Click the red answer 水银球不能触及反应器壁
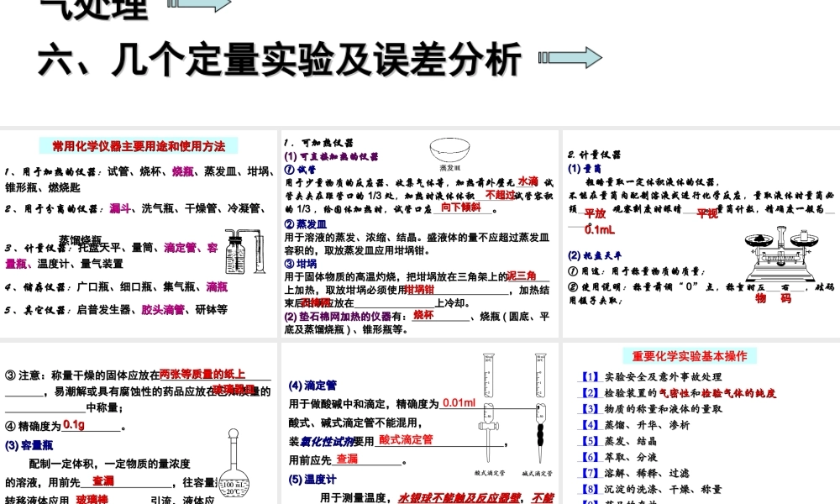The image size is (840, 504). click(x=459, y=498)
